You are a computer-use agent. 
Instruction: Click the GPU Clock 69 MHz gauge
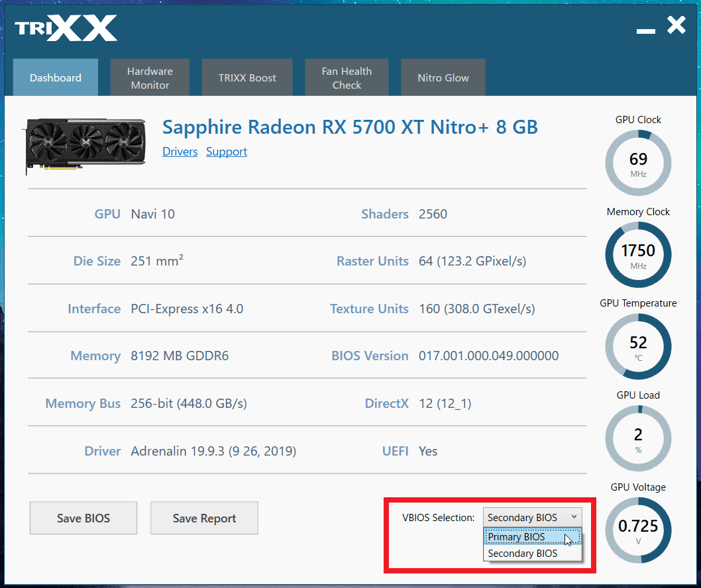pyautogui.click(x=639, y=163)
